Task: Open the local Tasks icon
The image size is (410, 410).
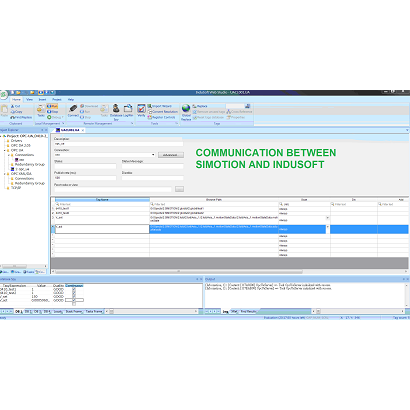Action: (x=41, y=111)
